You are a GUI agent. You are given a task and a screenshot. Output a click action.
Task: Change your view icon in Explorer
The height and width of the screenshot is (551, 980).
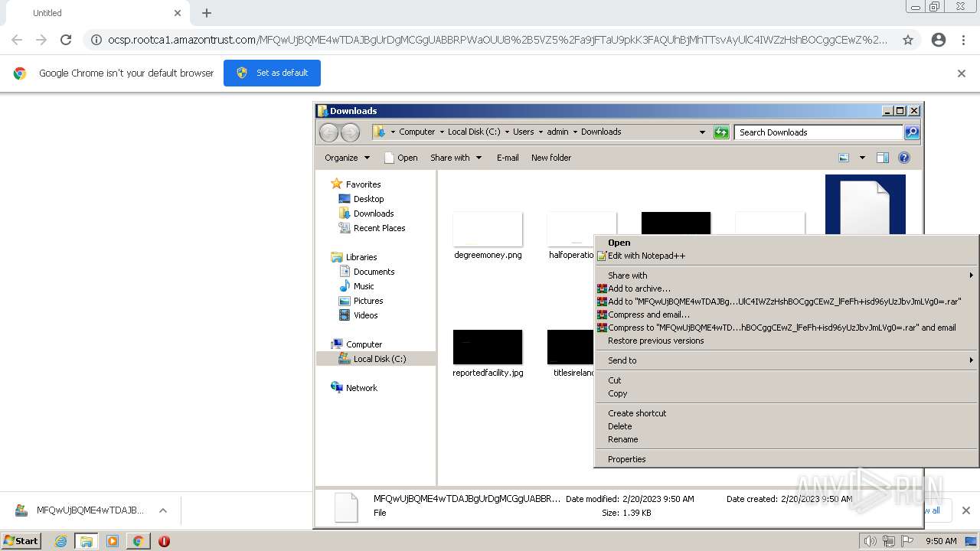844,158
